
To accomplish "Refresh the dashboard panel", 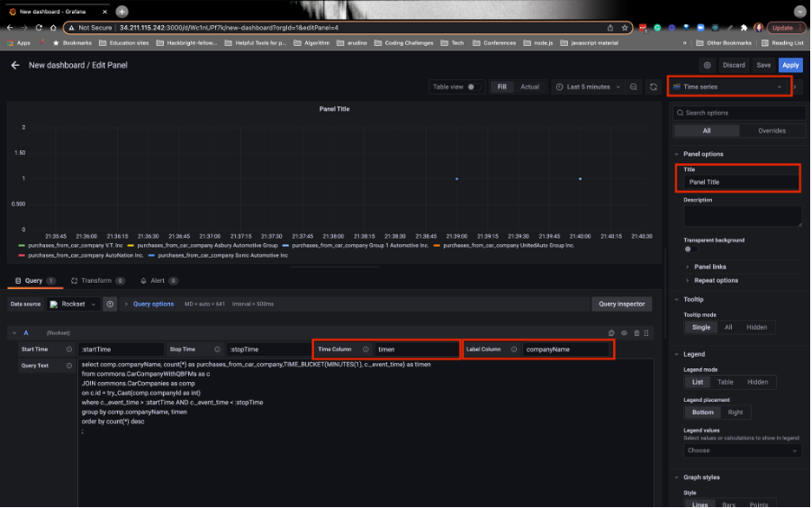I will 654,87.
